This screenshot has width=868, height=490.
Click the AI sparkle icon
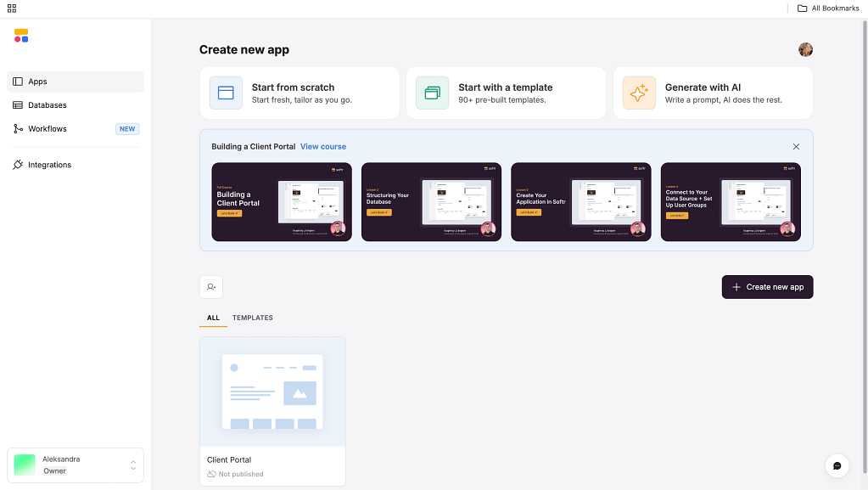[x=639, y=93]
